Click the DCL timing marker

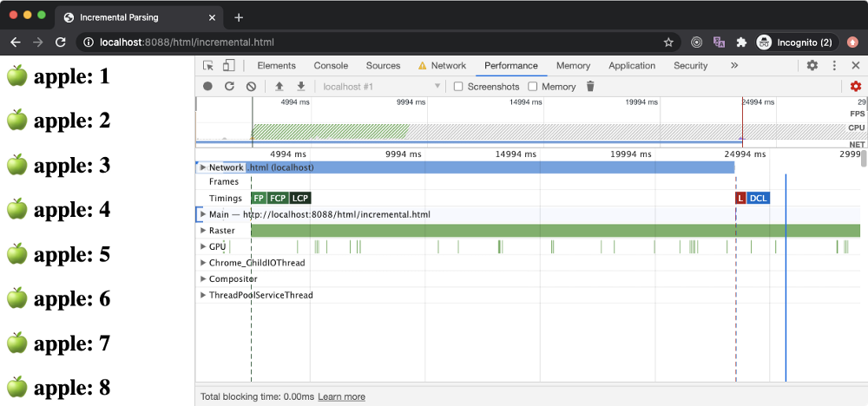[x=759, y=198]
